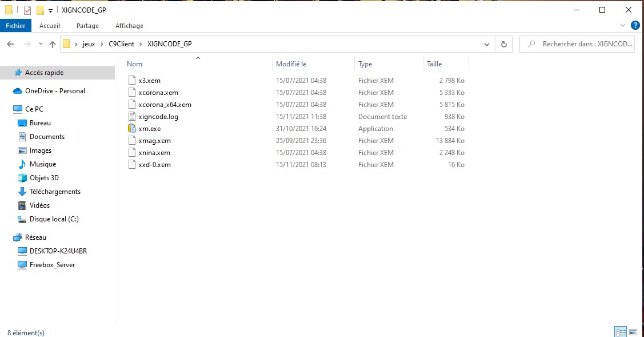The width and height of the screenshot is (644, 337).
Task: Select the xigncode.log file
Action: (158, 117)
